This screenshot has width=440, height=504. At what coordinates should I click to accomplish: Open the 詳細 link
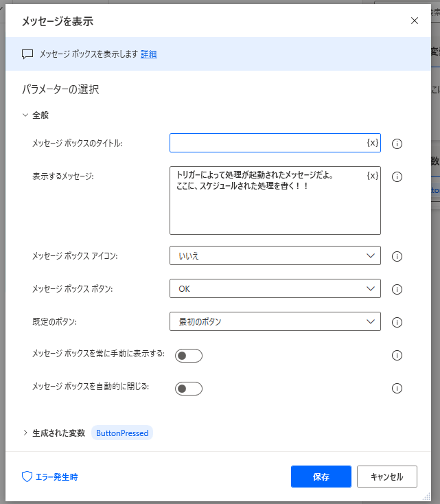(149, 54)
